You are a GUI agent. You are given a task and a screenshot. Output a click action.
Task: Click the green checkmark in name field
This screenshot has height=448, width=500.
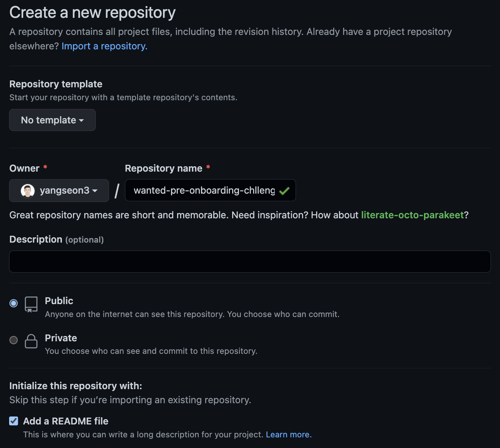coord(284,191)
